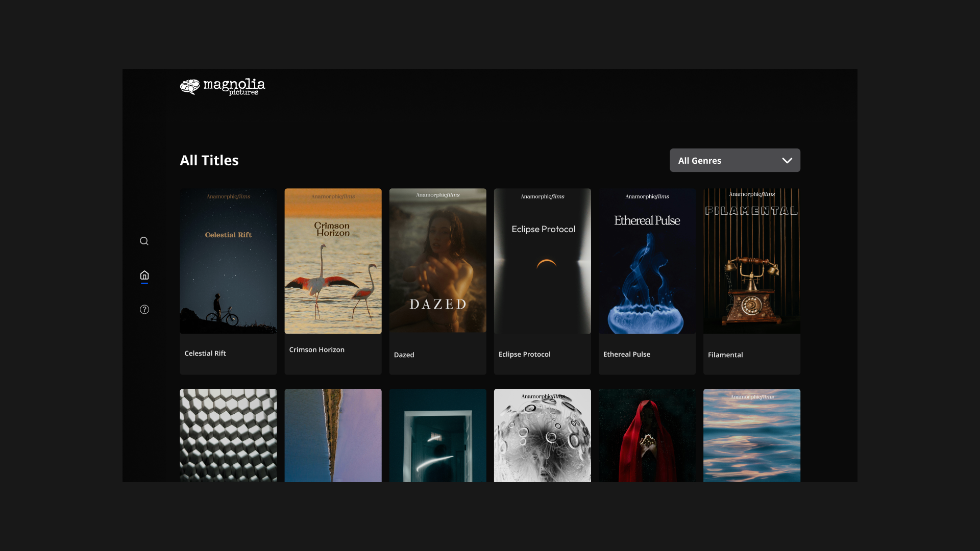The image size is (980, 551).
Task: Open the blue water ripples poster
Action: [751, 435]
